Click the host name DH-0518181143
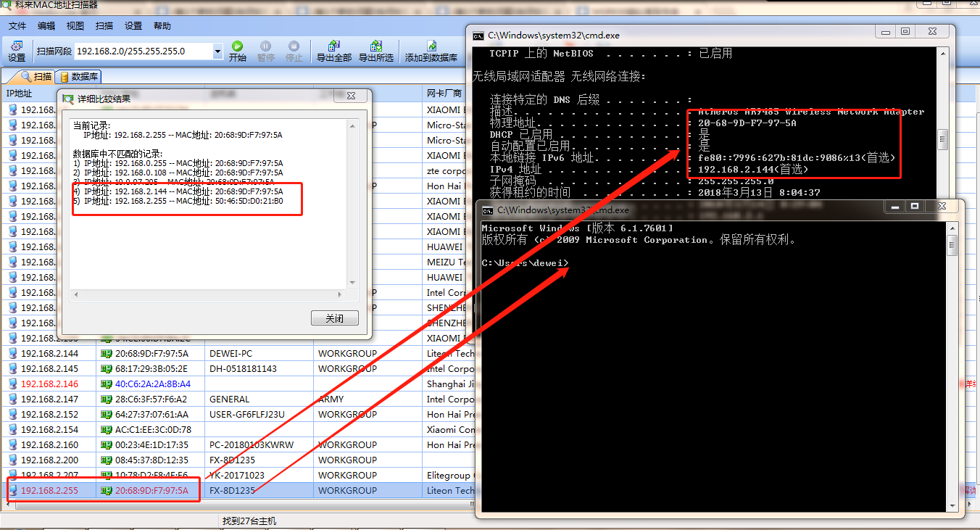The height and width of the screenshot is (530, 980). click(x=243, y=369)
